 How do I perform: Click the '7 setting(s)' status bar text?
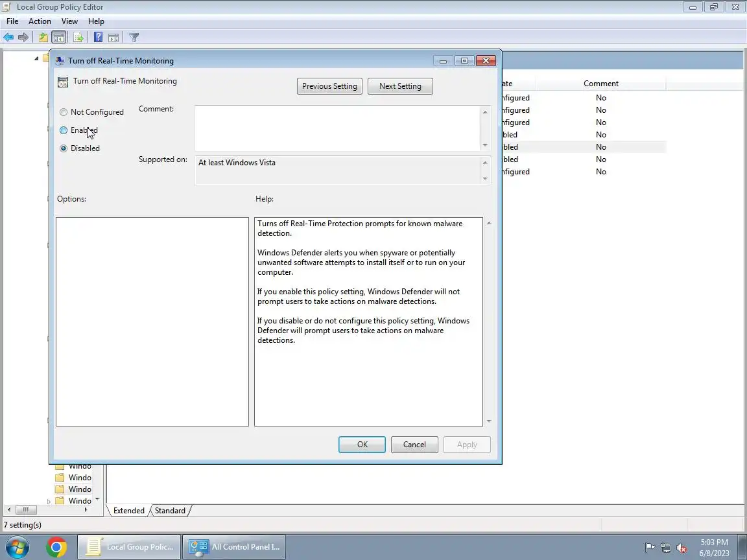[x=23, y=525]
